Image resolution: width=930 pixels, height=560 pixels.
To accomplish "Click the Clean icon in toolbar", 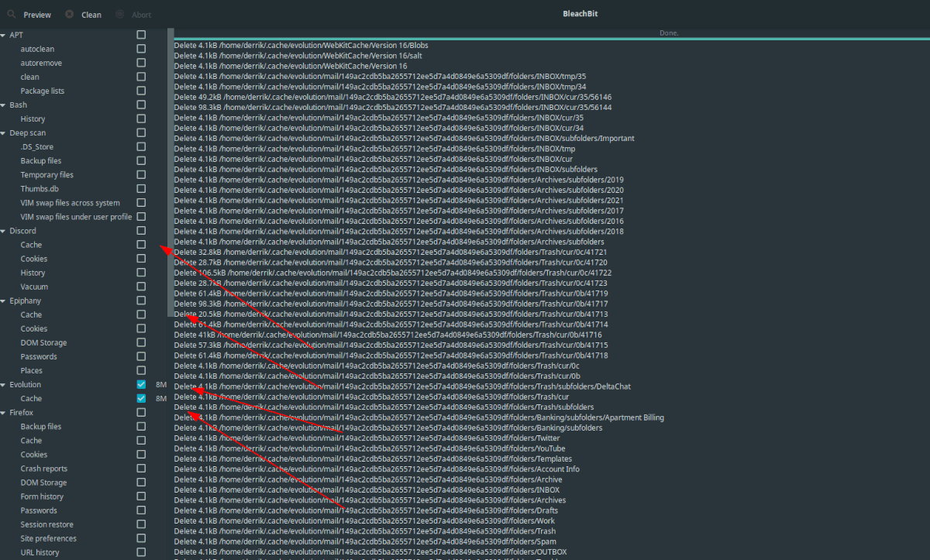I will (x=70, y=14).
